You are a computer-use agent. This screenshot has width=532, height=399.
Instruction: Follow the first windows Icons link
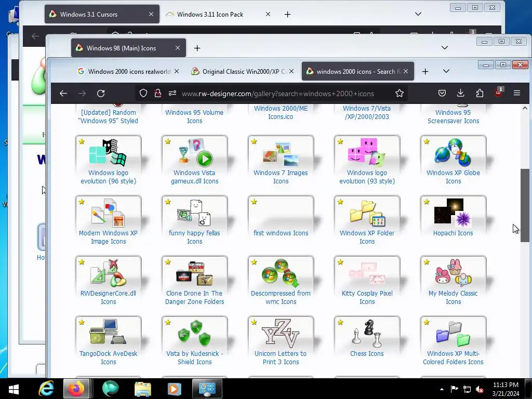(x=281, y=233)
